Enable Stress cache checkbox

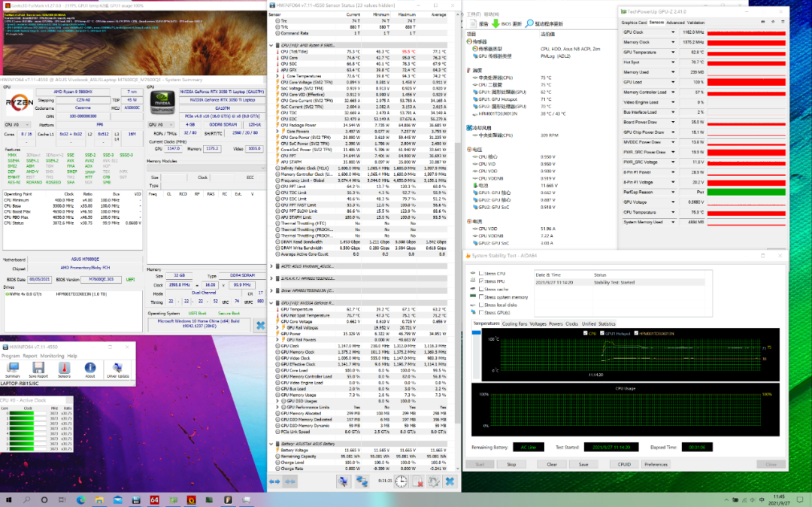[x=481, y=289]
